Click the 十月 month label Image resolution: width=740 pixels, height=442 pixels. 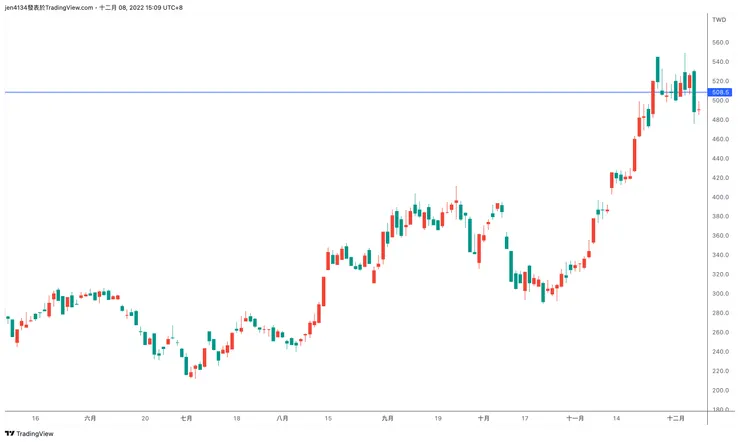[x=483, y=418]
